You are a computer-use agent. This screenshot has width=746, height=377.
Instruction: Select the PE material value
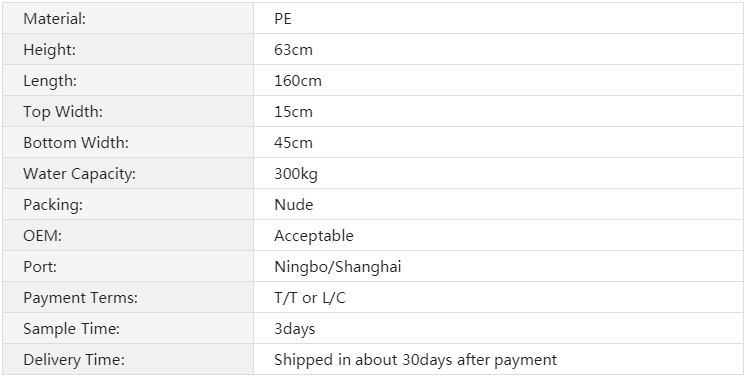(x=283, y=19)
